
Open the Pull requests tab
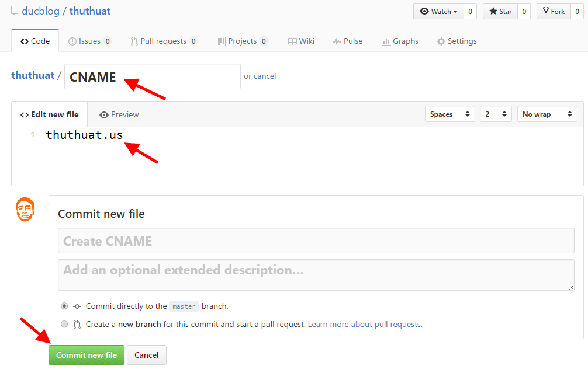164,41
